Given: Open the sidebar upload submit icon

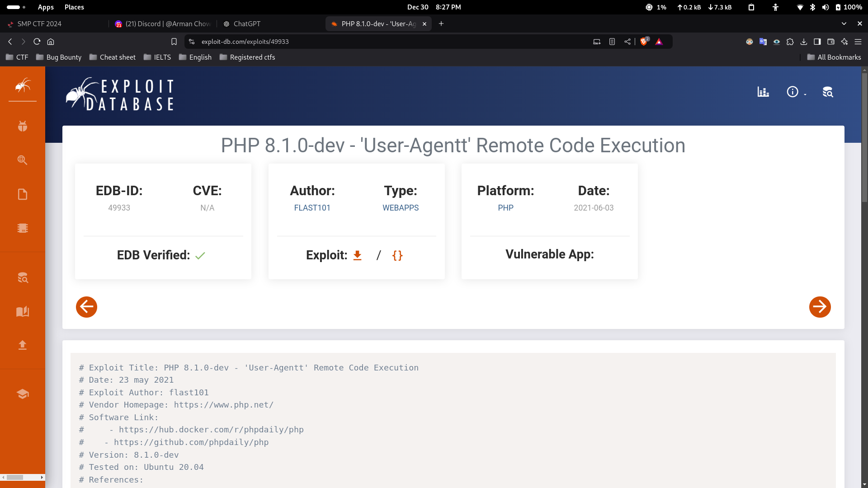Looking at the screenshot, I should click(x=23, y=345).
